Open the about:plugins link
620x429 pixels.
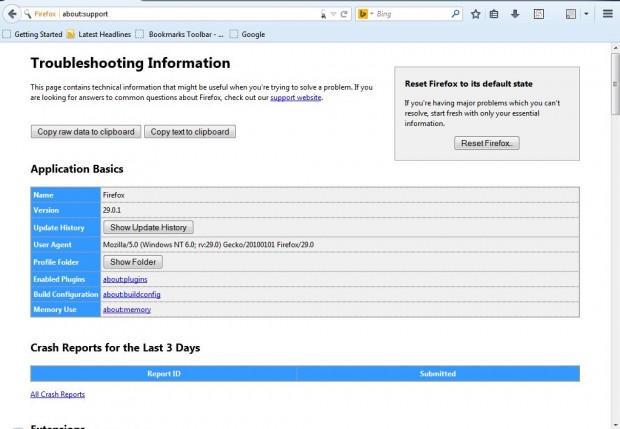coord(125,279)
